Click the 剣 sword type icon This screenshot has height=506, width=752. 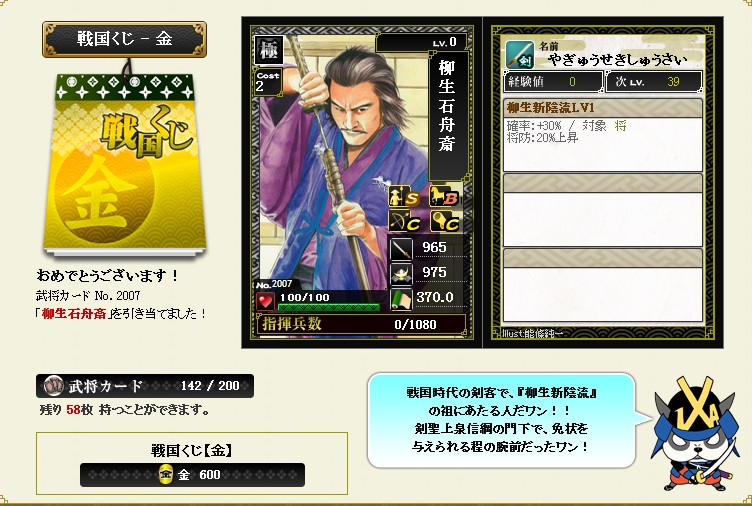pyautogui.click(x=520, y=55)
